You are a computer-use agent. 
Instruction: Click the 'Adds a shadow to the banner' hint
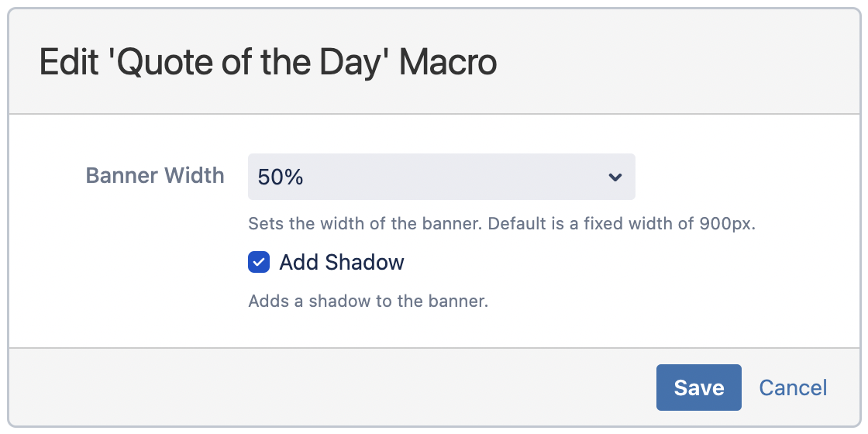368,301
